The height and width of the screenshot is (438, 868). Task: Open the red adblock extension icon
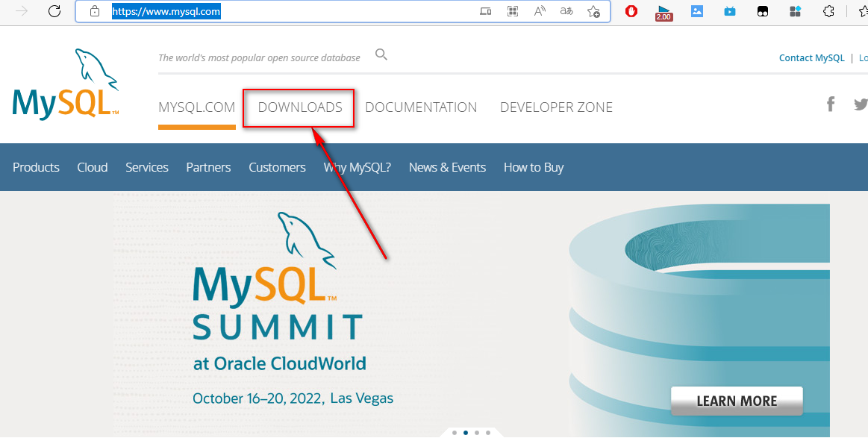(x=631, y=10)
